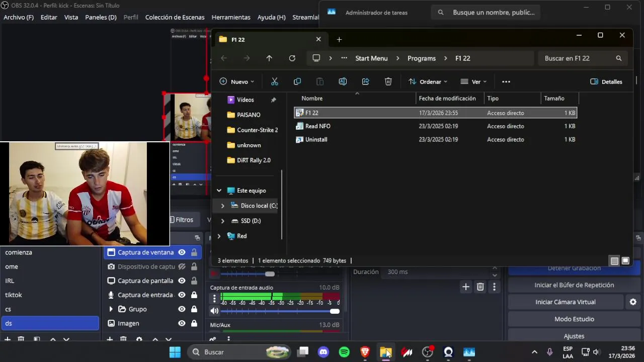Click Iniciar Cámara Virtual button
Viewport: 644px width, 362px height.
(566, 302)
